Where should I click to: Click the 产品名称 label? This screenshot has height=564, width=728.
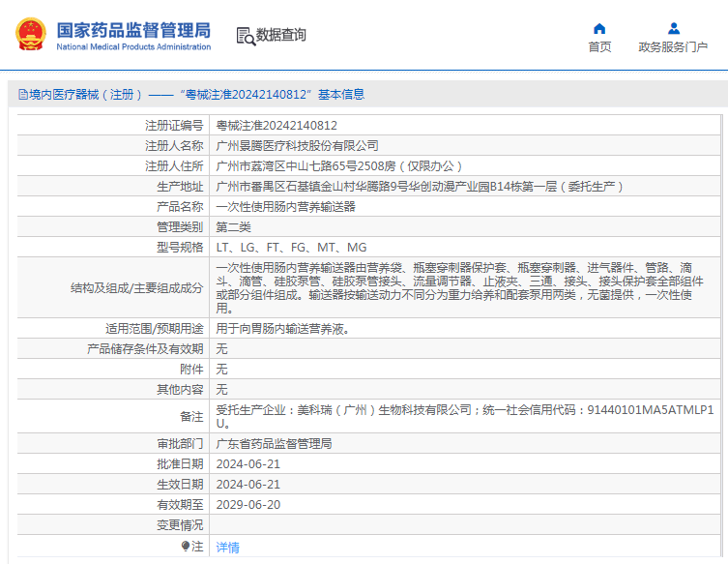tap(180, 207)
